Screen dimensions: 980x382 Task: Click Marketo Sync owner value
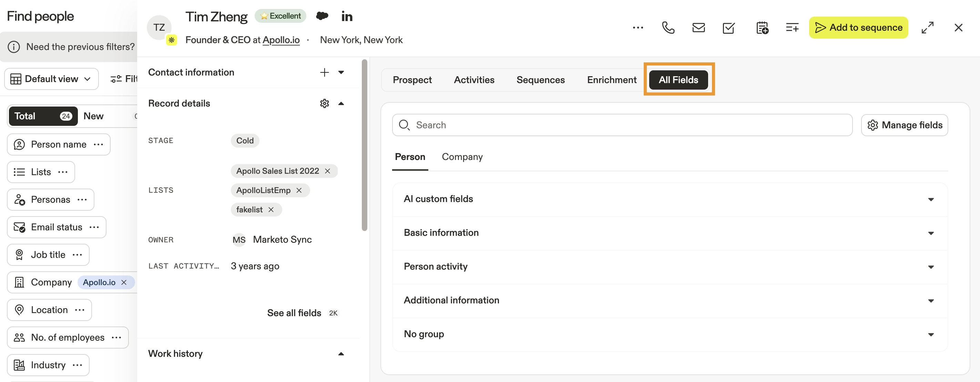click(282, 240)
